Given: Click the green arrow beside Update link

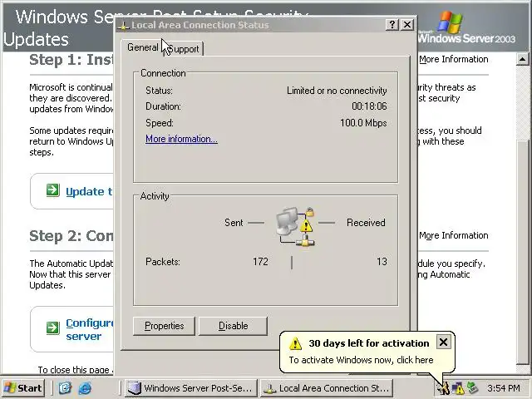Looking at the screenshot, I should click(53, 190).
